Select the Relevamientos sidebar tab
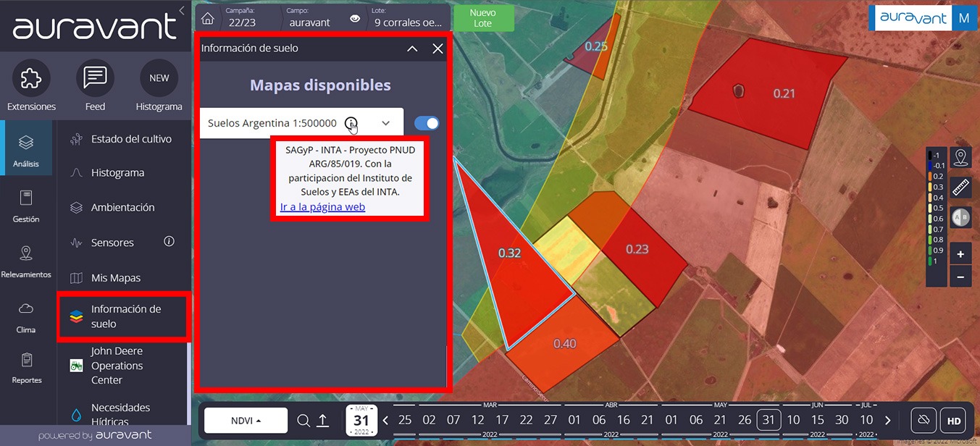The image size is (980, 446). point(26,261)
